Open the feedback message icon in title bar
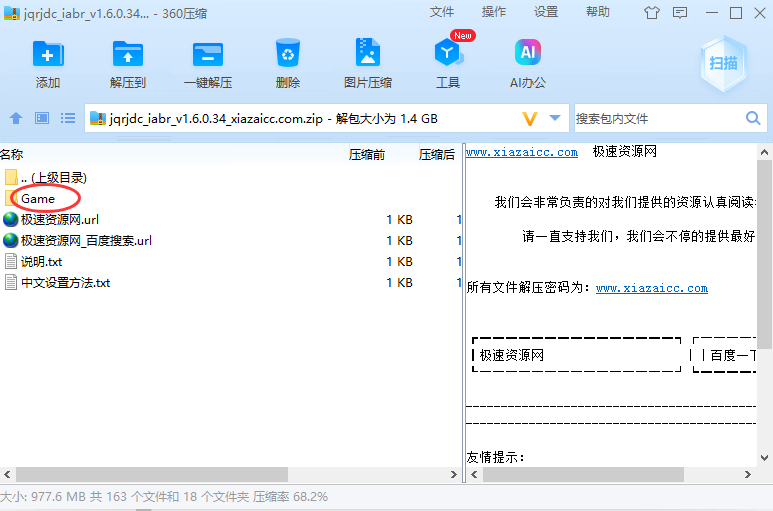The width and height of the screenshot is (773, 511). point(680,13)
